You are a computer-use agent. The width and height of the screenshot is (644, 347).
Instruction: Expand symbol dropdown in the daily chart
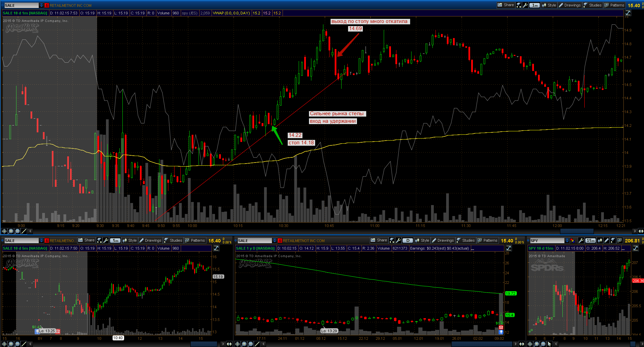click(x=275, y=240)
